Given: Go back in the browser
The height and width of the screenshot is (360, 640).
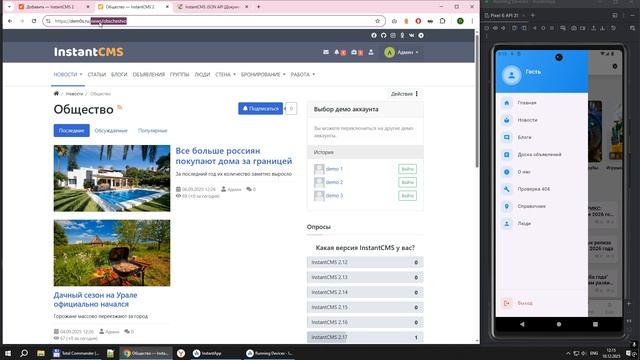Looking at the screenshot, I should pos(10,21).
